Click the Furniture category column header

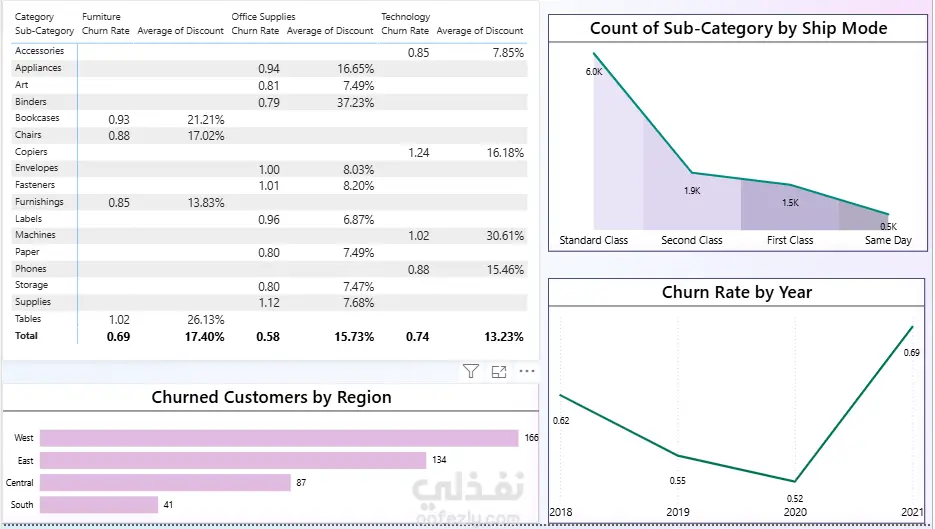tap(101, 17)
